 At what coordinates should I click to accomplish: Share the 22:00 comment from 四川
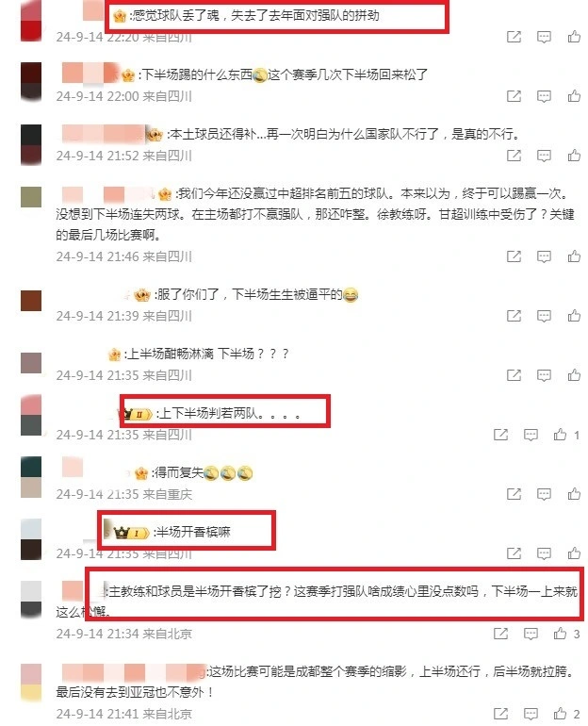click(514, 96)
